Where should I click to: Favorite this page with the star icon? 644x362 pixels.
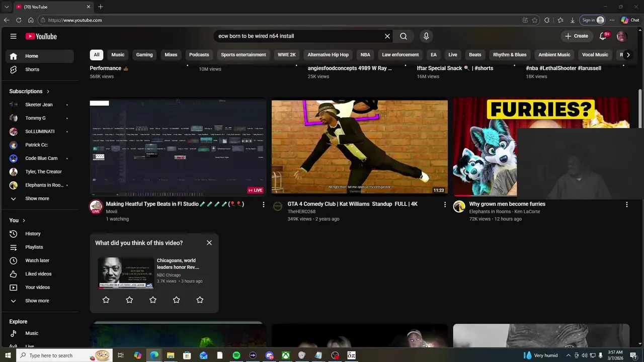pyautogui.click(x=535, y=20)
